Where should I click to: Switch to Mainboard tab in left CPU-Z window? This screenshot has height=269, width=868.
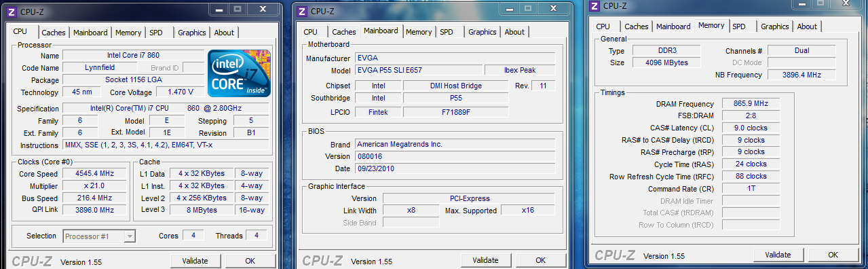[90, 33]
